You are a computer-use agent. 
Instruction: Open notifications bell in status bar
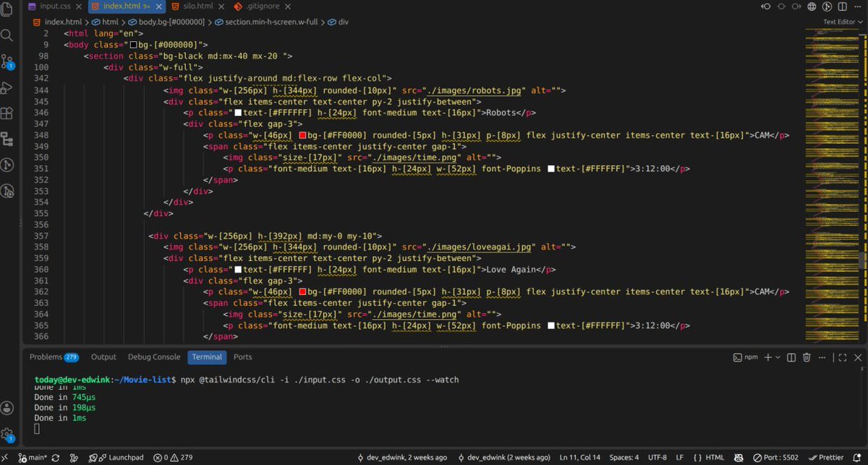click(x=859, y=458)
